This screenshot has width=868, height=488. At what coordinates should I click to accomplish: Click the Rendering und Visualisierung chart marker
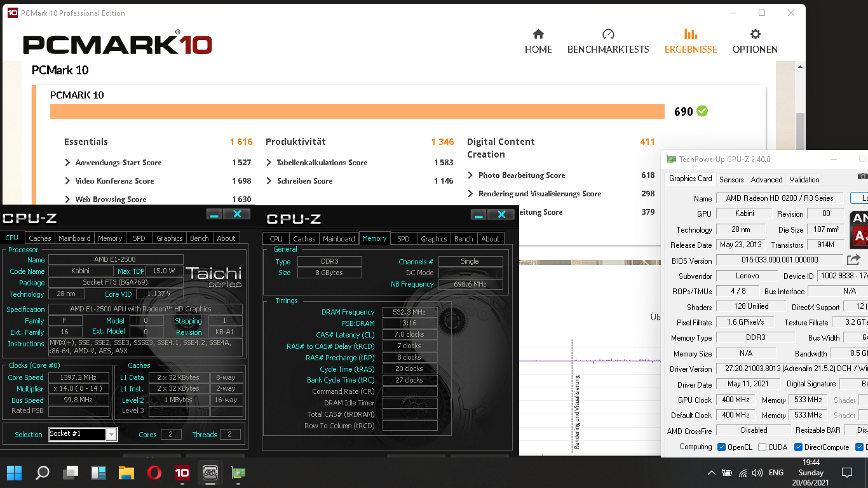pos(577,412)
